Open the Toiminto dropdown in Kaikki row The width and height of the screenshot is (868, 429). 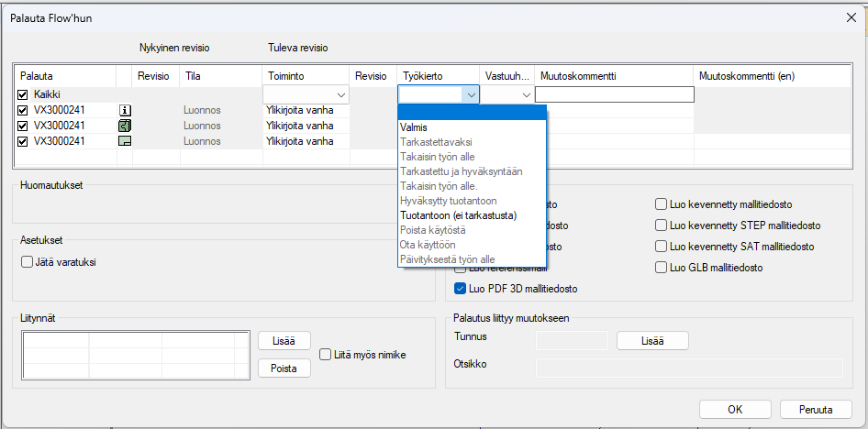[341, 94]
